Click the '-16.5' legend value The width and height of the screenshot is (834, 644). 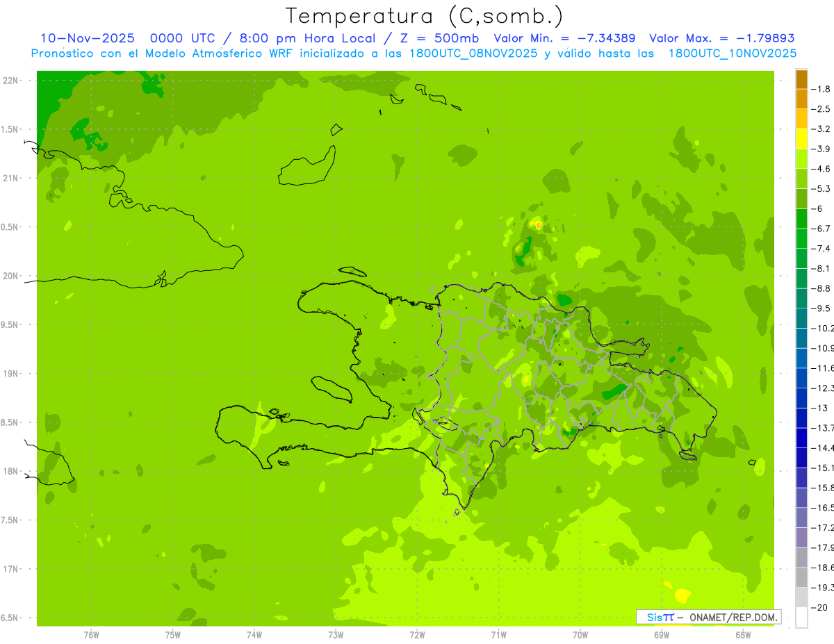pyautogui.click(x=822, y=508)
